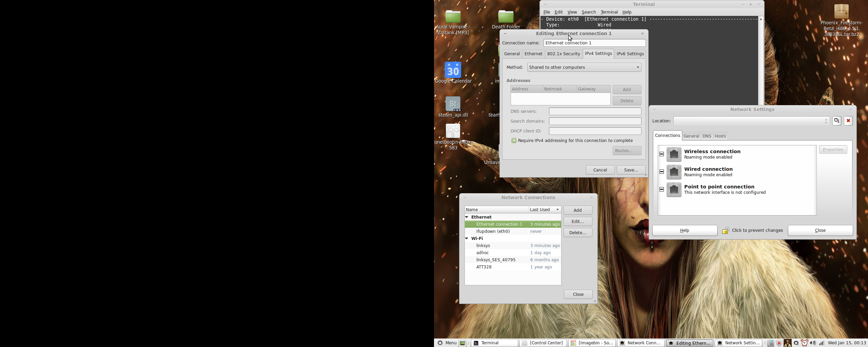The image size is (868, 347).
Task: Open the Terminal File menu
Action: (547, 12)
